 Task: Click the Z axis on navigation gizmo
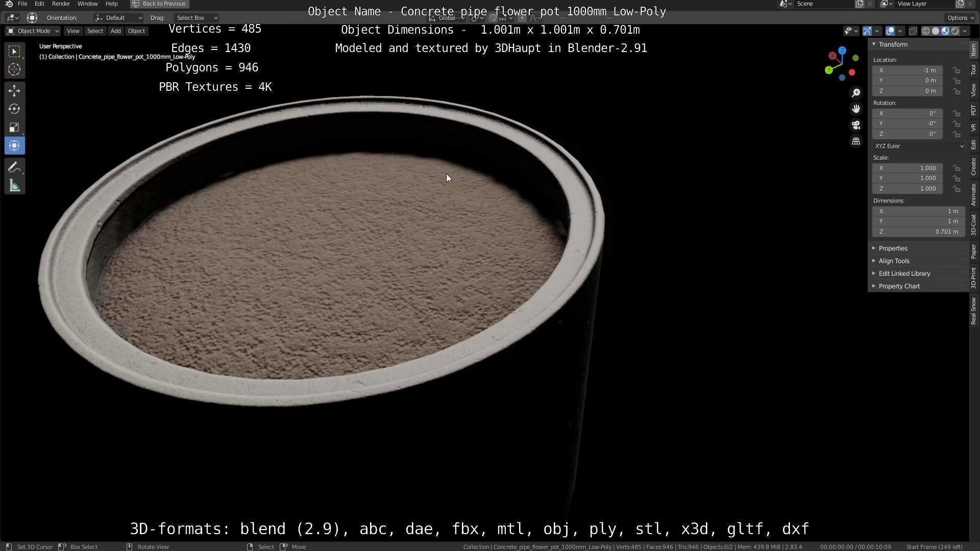[842, 51]
